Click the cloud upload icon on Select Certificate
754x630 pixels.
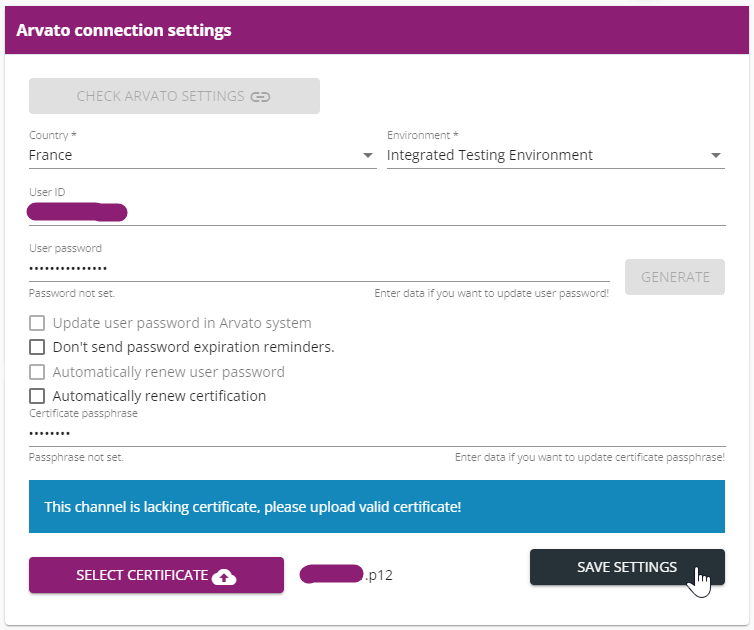coord(224,576)
